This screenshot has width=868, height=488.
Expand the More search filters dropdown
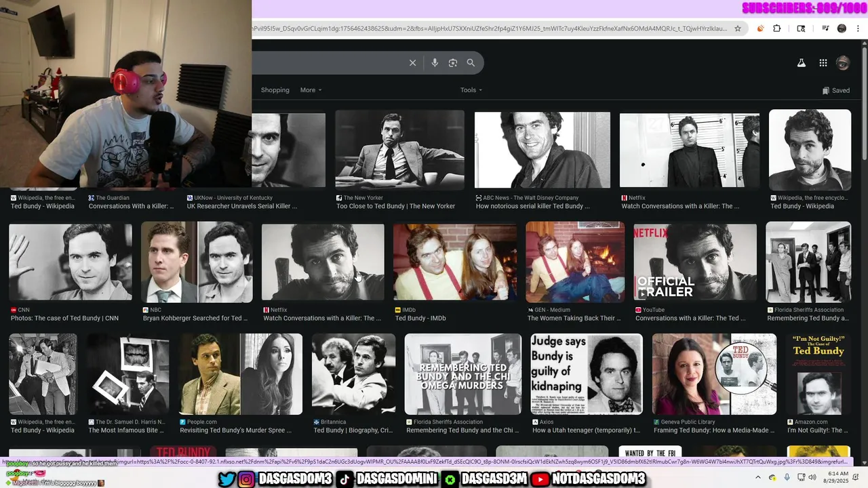coord(311,90)
